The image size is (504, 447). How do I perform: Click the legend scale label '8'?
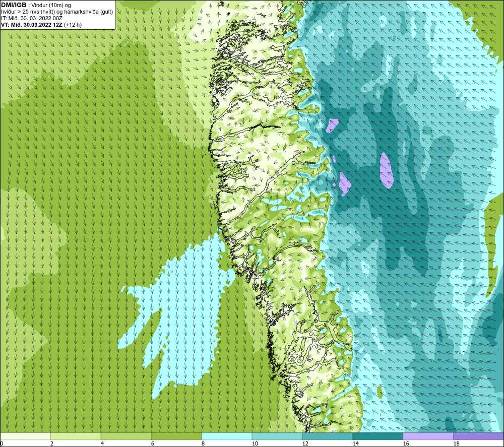(x=203, y=443)
